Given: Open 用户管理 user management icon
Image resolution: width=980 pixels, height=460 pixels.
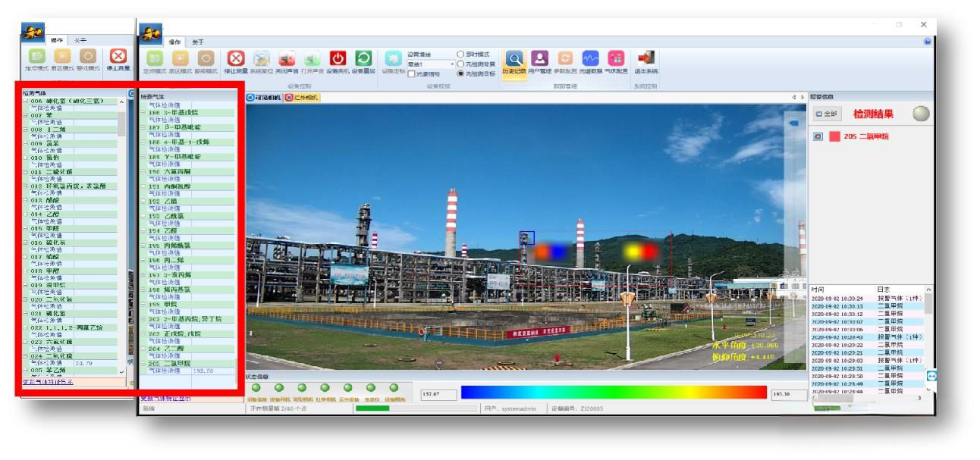Looking at the screenshot, I should [x=540, y=59].
